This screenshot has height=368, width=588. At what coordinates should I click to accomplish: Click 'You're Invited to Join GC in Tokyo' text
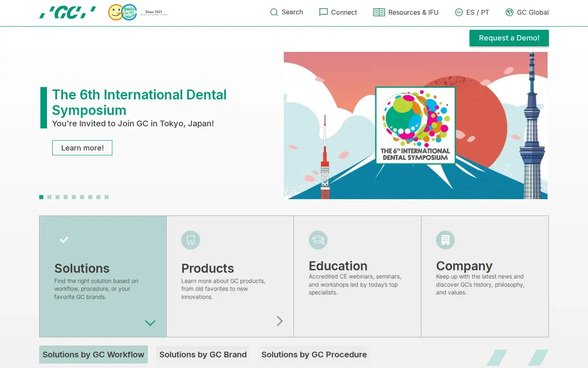(x=133, y=123)
